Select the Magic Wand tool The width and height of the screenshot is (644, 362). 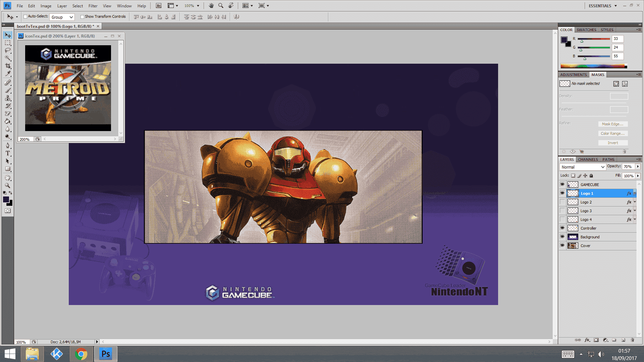[8, 58]
